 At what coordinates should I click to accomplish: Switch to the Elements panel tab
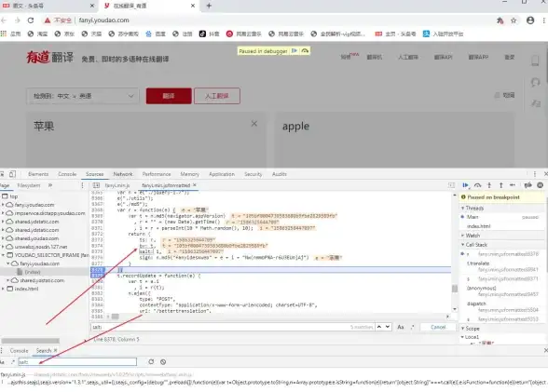tap(38, 174)
